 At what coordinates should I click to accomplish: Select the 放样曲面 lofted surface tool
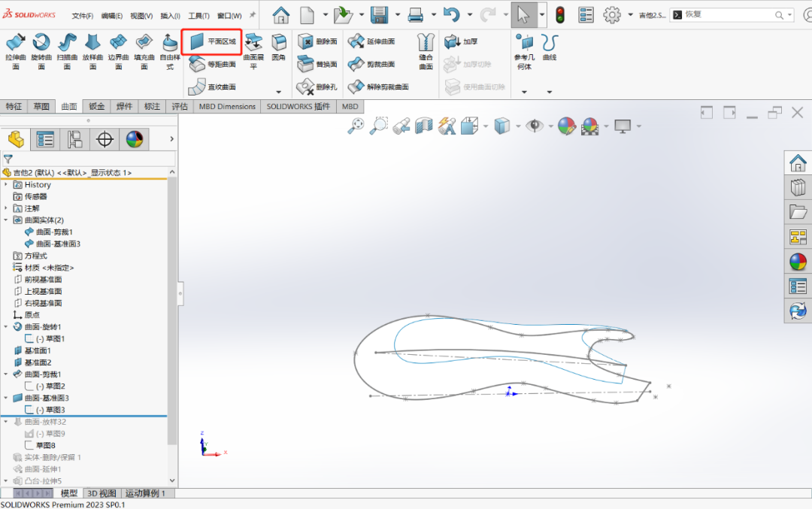[x=92, y=51]
